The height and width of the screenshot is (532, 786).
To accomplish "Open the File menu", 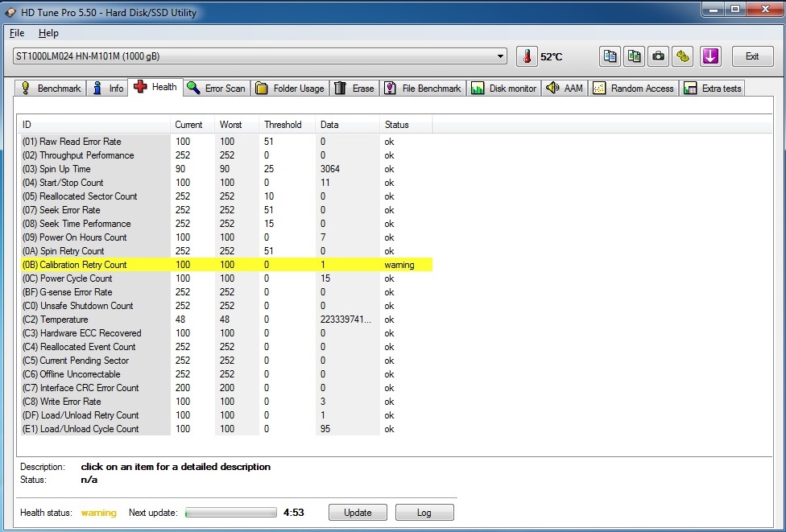I will 17,33.
